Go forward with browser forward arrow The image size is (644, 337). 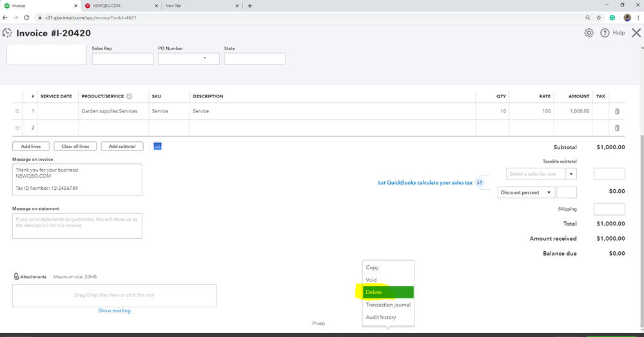coord(15,17)
